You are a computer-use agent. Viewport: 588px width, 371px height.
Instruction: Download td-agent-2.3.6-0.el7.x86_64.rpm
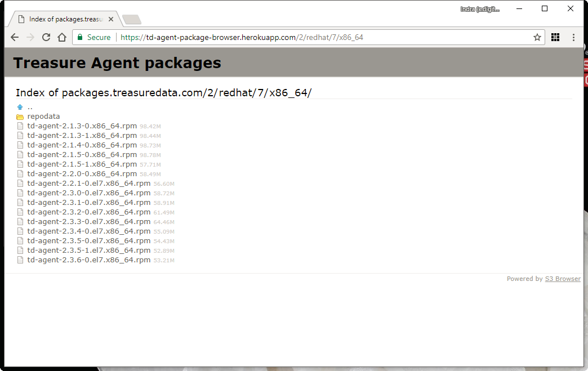pos(88,260)
